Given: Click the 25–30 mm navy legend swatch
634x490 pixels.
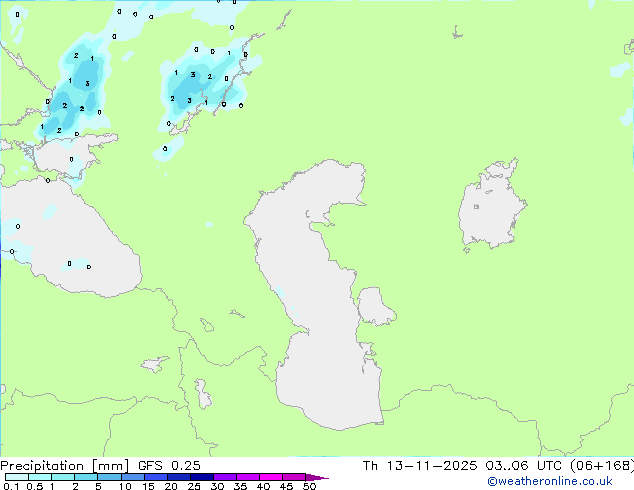Looking at the screenshot, I should (202, 477).
